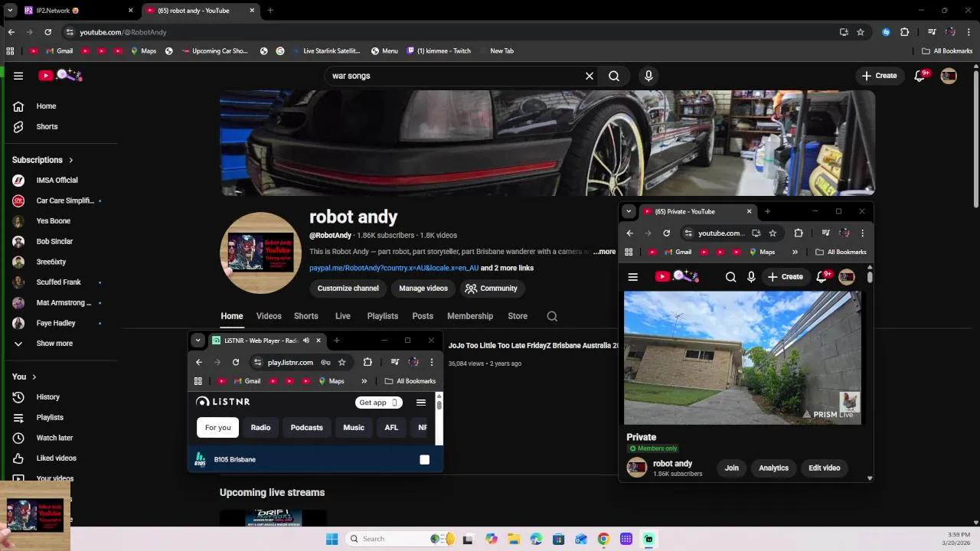
Task: Show hidden bookmarks chevron in LiSTNR window
Action: click(364, 381)
